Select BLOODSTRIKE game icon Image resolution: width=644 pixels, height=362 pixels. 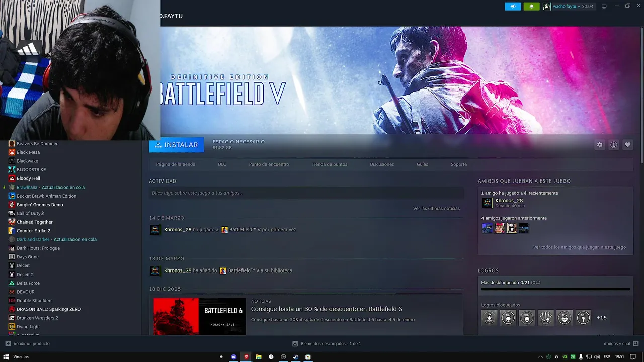tap(12, 170)
